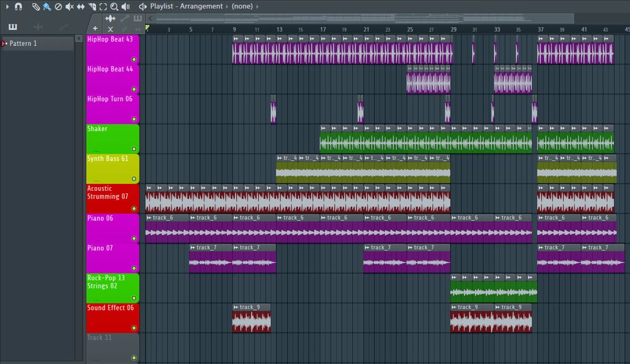Screen dimensions: 630x364
Task: Click the speaker icon beside Playlist title
Action: [142, 6]
